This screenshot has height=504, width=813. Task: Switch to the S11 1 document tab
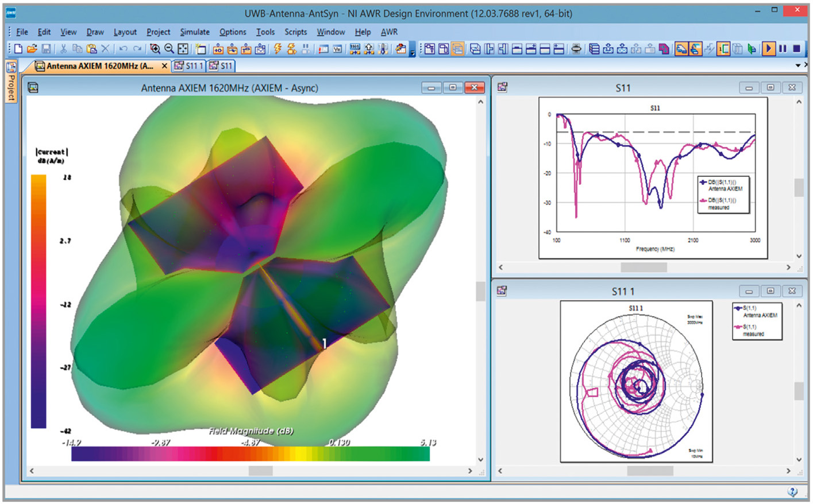[189, 66]
